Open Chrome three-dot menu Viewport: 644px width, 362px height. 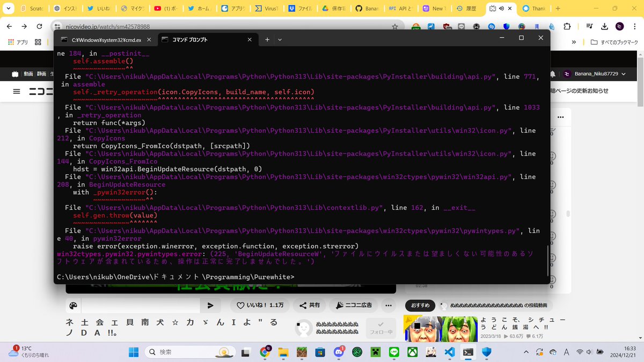pyautogui.click(x=635, y=26)
